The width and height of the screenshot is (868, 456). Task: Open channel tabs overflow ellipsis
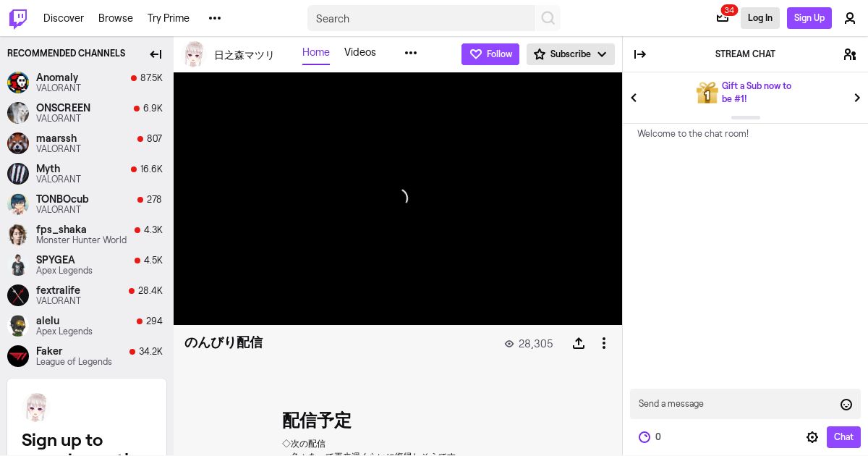[411, 53]
